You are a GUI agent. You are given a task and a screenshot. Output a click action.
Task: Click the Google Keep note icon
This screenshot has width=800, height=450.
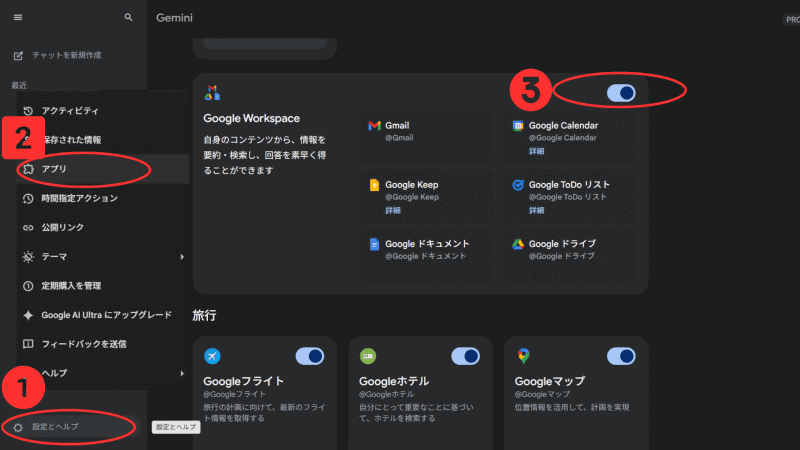(374, 185)
